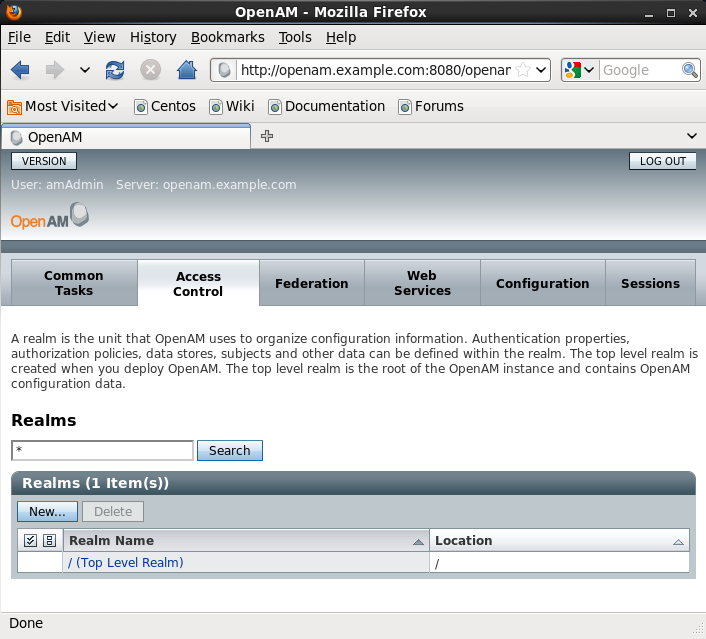The height and width of the screenshot is (639, 706).
Task: Switch to the Common Tasks tab
Action: point(74,283)
